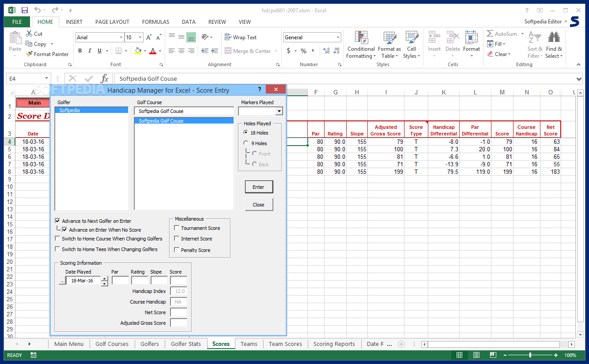Image resolution: width=589 pixels, height=364 pixels.
Task: Check the Penalty Score box
Action: [x=177, y=250]
